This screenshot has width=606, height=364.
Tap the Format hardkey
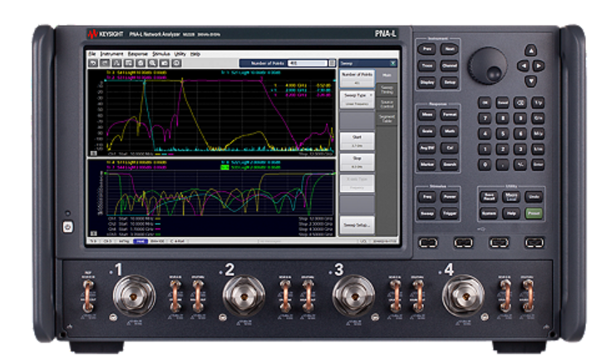(449, 115)
